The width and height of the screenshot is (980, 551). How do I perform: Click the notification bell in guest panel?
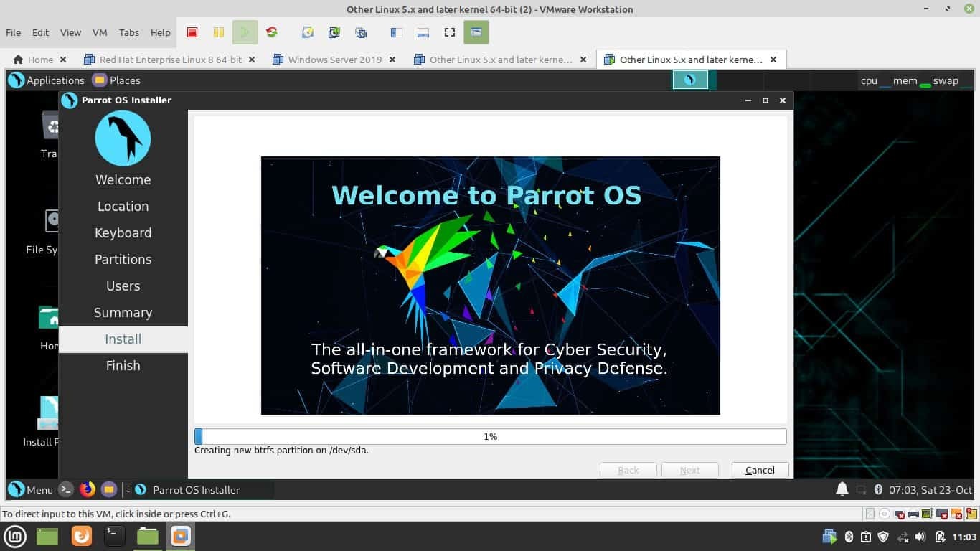tap(842, 490)
